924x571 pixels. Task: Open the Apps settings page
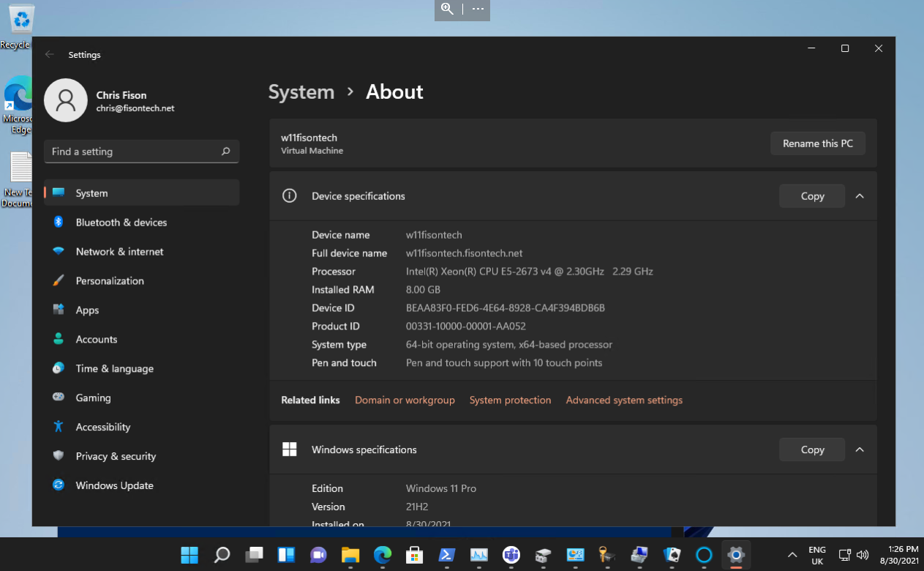[x=142, y=310]
